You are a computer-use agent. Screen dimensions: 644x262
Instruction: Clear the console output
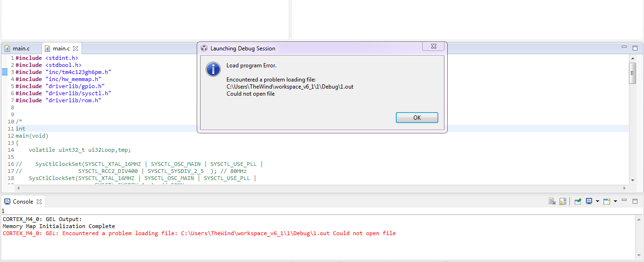(x=552, y=201)
